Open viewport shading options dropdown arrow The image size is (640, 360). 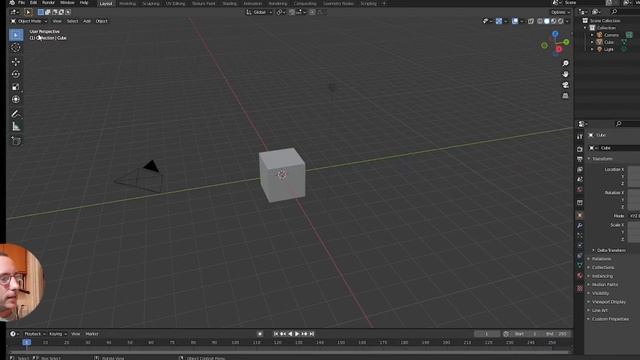tap(567, 21)
